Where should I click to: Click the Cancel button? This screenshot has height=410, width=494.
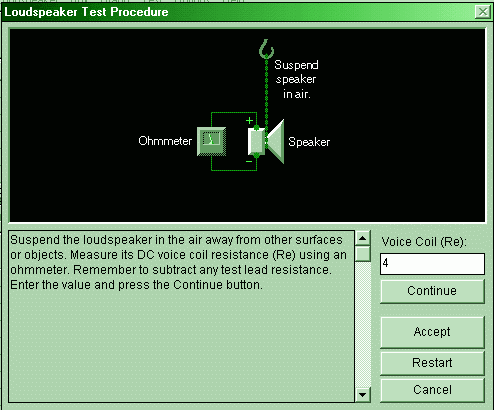tap(432, 390)
